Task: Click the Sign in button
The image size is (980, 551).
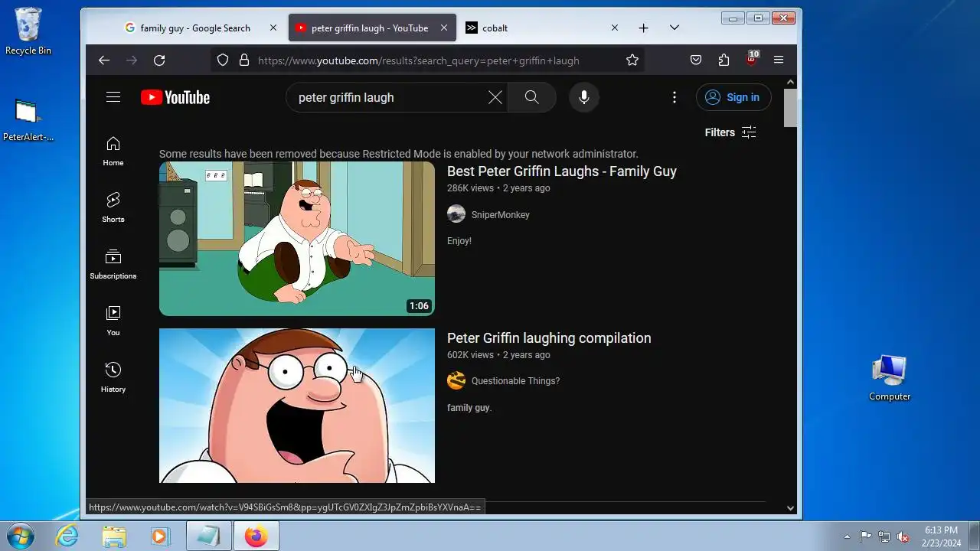Action: tap(733, 97)
